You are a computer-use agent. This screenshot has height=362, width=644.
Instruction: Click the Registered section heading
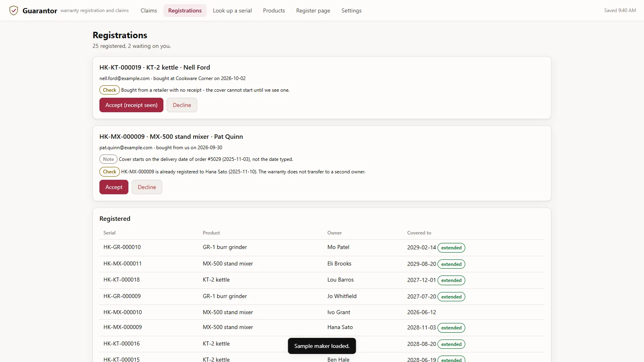pyautogui.click(x=115, y=219)
